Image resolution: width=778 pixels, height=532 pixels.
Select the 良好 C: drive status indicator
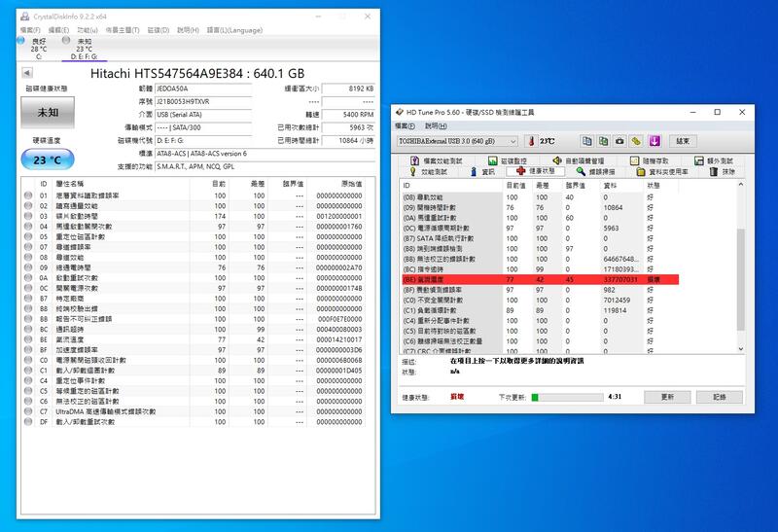(38, 48)
